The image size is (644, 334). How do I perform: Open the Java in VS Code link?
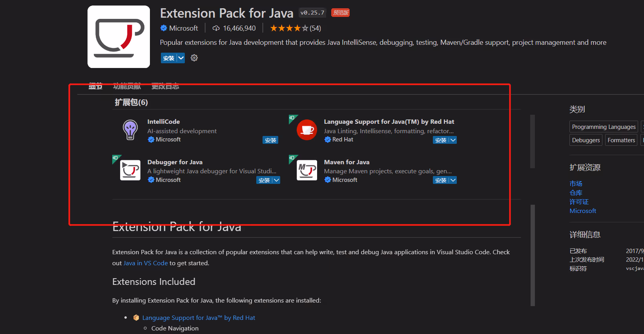point(146,263)
